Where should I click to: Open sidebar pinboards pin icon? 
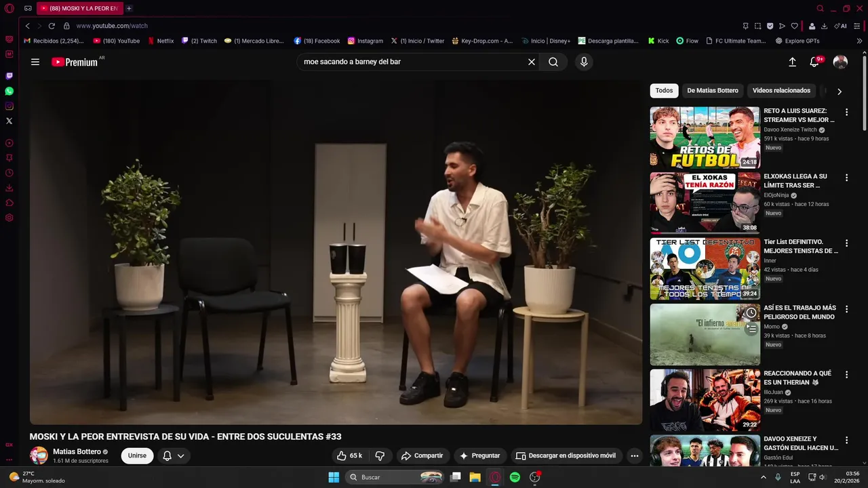[x=9, y=158]
